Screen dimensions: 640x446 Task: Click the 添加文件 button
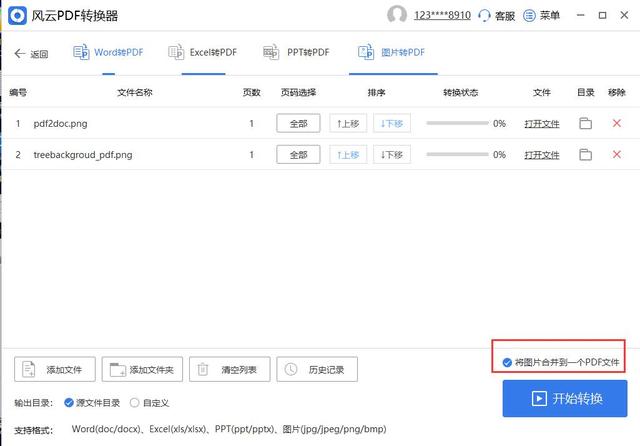coord(55,369)
